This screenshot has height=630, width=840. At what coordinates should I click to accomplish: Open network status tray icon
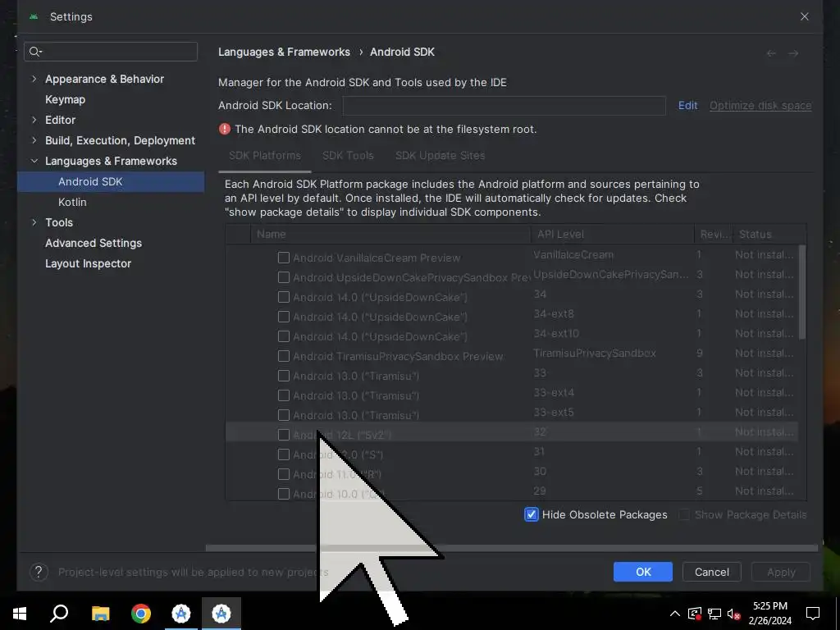[x=714, y=614]
